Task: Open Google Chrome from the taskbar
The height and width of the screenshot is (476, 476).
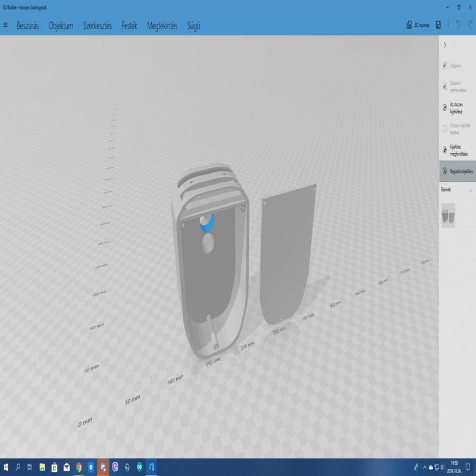Action: [x=79, y=467]
